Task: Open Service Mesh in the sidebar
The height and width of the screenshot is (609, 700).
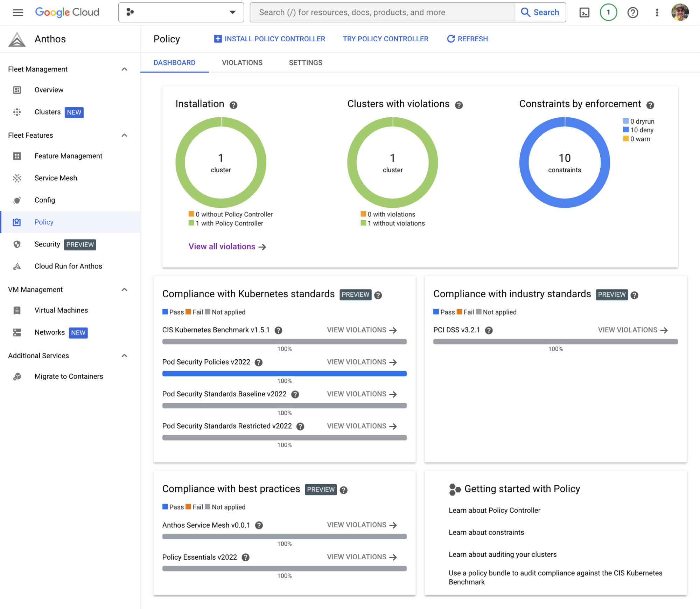Action: pos(70,178)
